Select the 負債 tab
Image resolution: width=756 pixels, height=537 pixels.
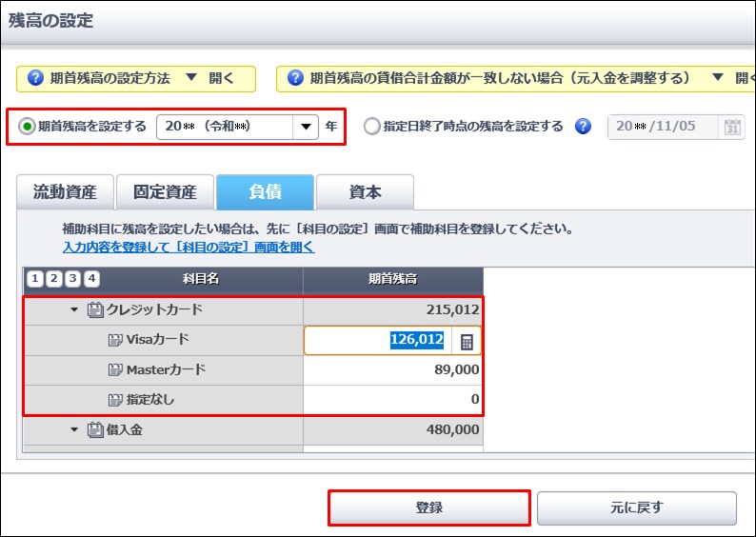[266, 192]
